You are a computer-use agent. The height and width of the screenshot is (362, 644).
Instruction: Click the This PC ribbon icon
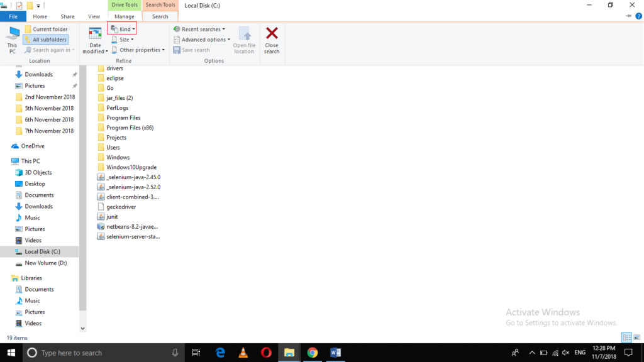point(12,35)
